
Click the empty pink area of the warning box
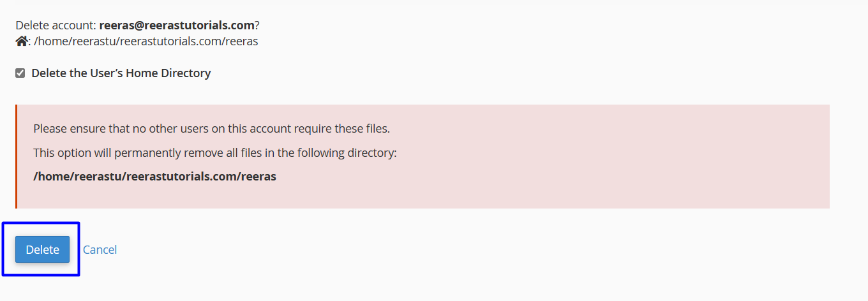(x=574, y=159)
